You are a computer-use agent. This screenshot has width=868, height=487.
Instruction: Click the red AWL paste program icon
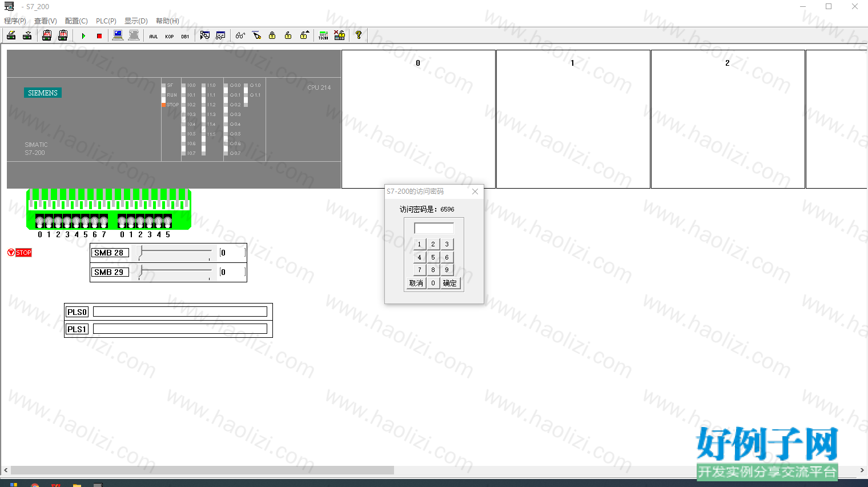click(47, 35)
